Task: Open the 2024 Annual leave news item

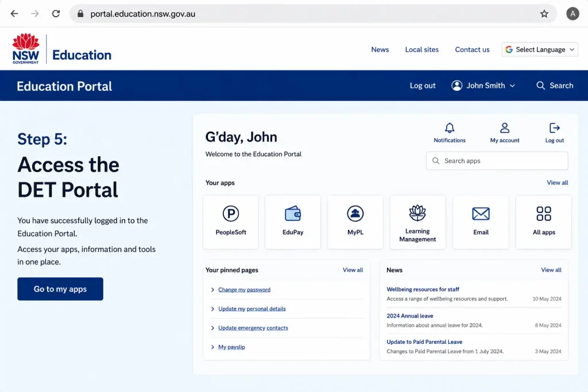Action: pos(409,316)
